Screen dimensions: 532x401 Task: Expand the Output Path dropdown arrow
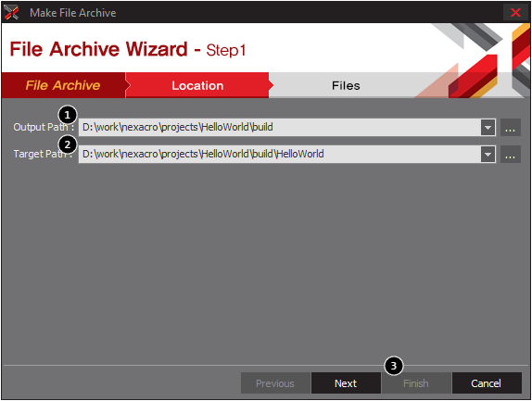(488, 128)
